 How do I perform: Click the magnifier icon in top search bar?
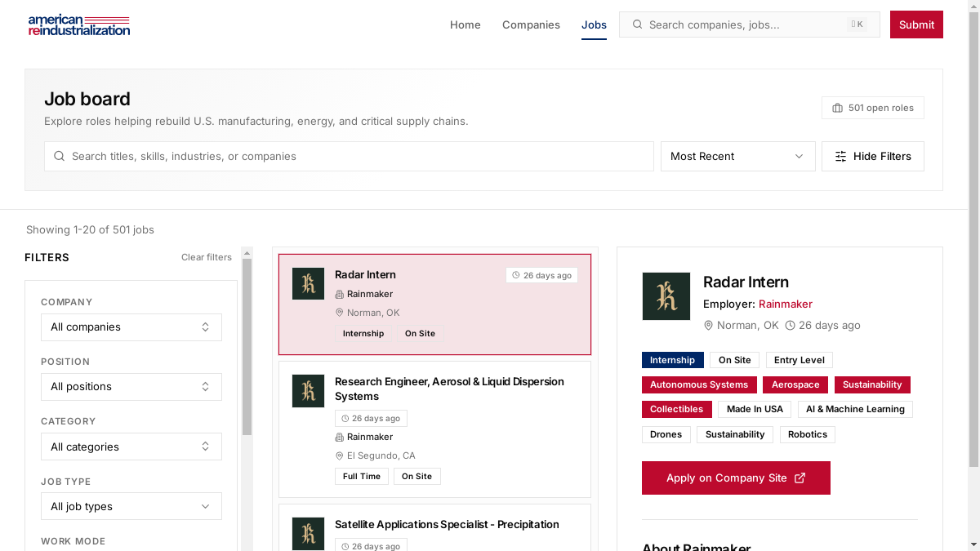pos(638,24)
